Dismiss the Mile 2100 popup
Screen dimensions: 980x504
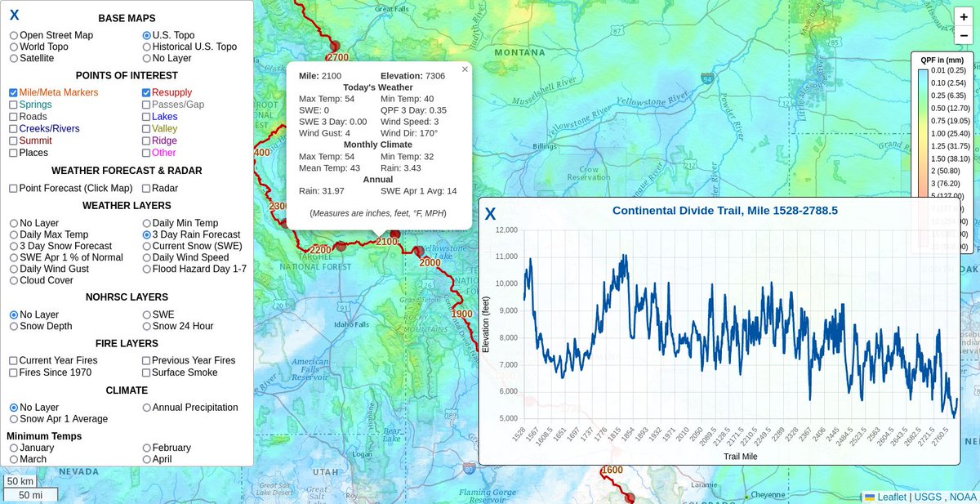click(x=465, y=69)
